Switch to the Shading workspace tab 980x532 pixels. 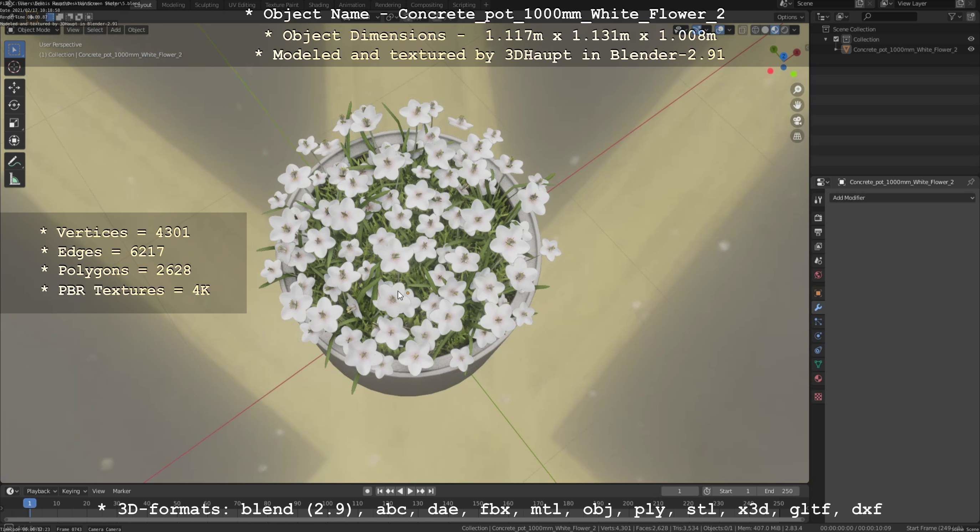click(318, 5)
